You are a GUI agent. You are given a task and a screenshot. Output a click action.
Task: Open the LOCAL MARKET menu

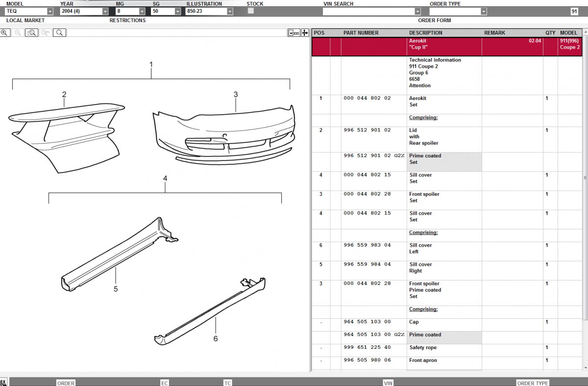25,21
